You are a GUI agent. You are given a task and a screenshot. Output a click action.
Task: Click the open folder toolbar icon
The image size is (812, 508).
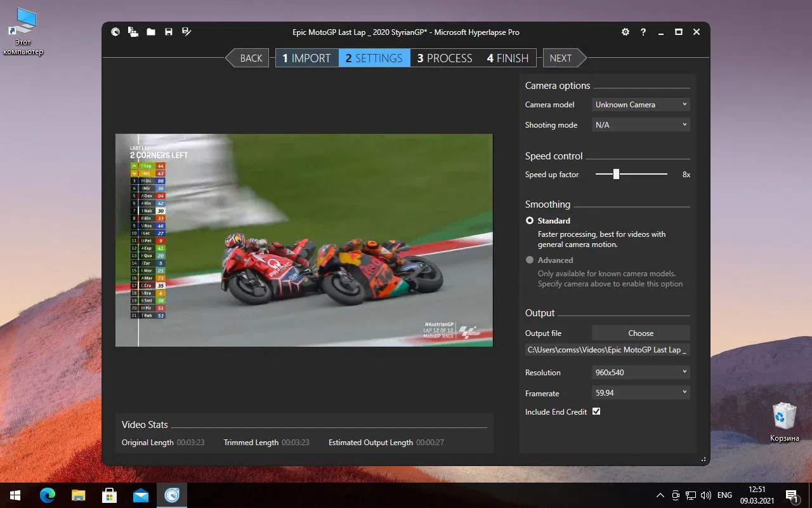pos(151,32)
